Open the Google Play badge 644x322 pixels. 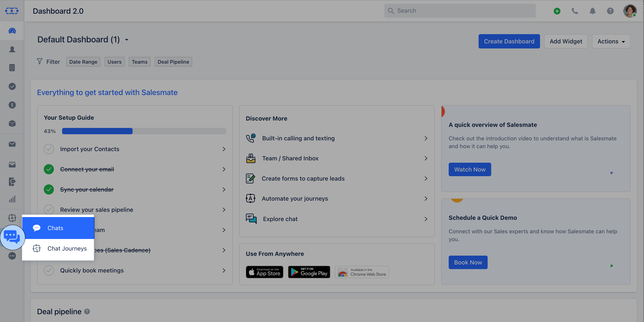[x=309, y=272]
